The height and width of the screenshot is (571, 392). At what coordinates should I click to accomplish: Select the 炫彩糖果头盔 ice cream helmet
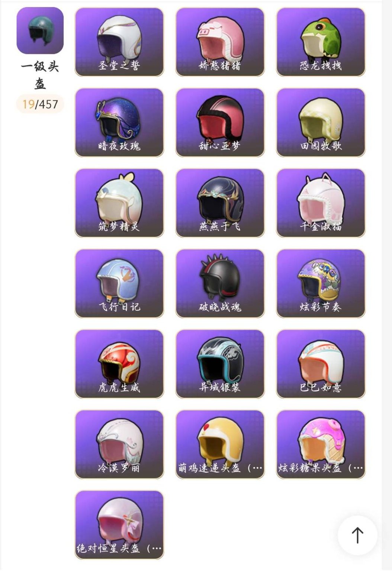tap(321, 444)
